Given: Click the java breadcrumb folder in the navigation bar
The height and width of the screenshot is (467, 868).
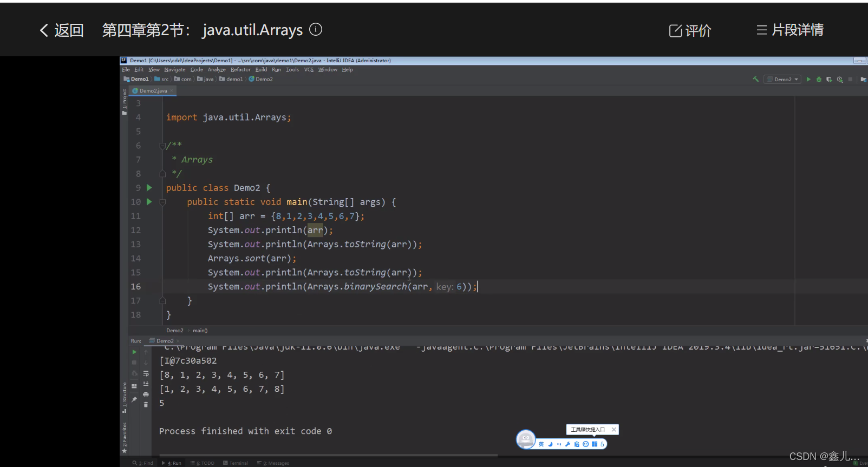Looking at the screenshot, I should tap(206, 80).
